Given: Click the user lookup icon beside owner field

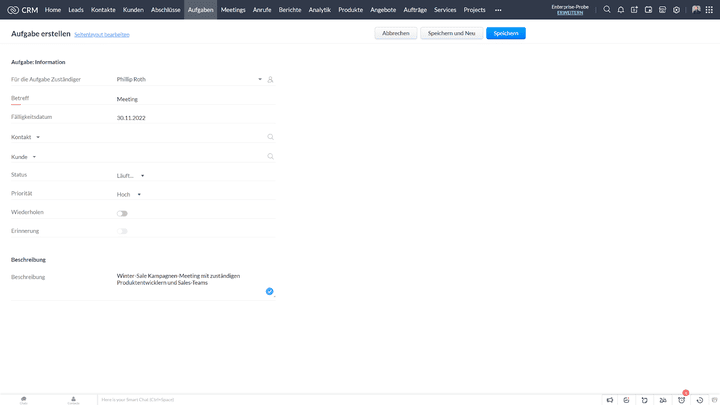Looking at the screenshot, I should (270, 79).
